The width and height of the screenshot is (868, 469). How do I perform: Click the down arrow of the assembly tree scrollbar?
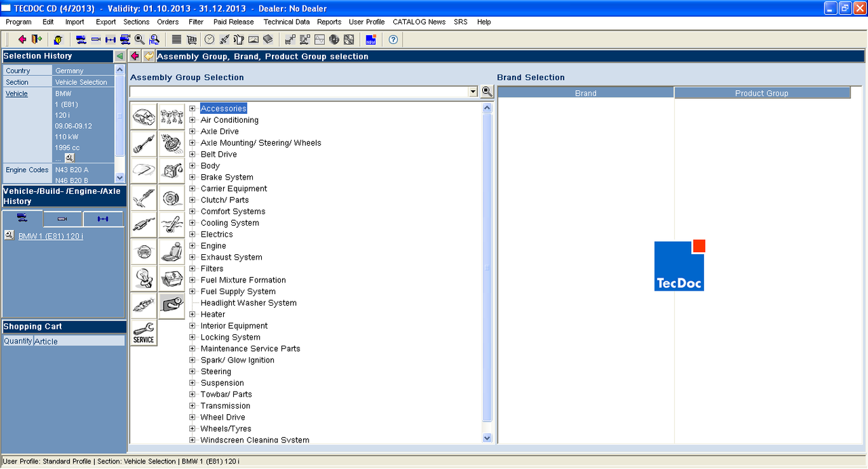point(487,439)
